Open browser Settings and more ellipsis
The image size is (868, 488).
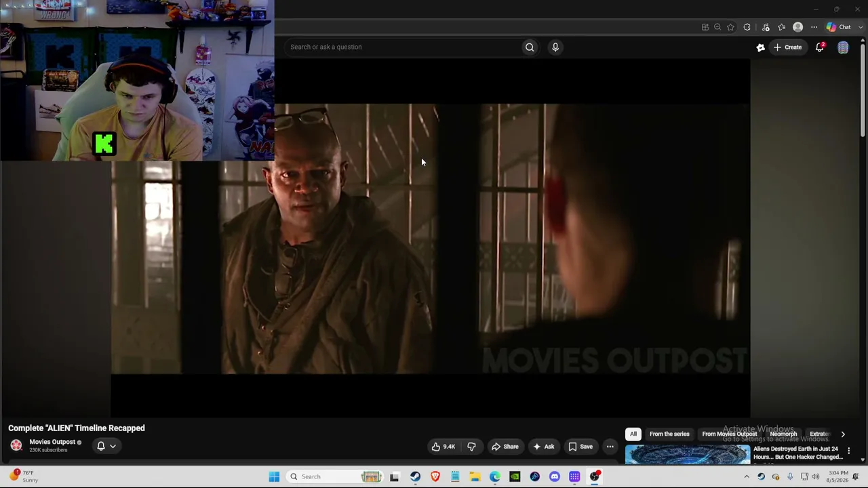(814, 27)
